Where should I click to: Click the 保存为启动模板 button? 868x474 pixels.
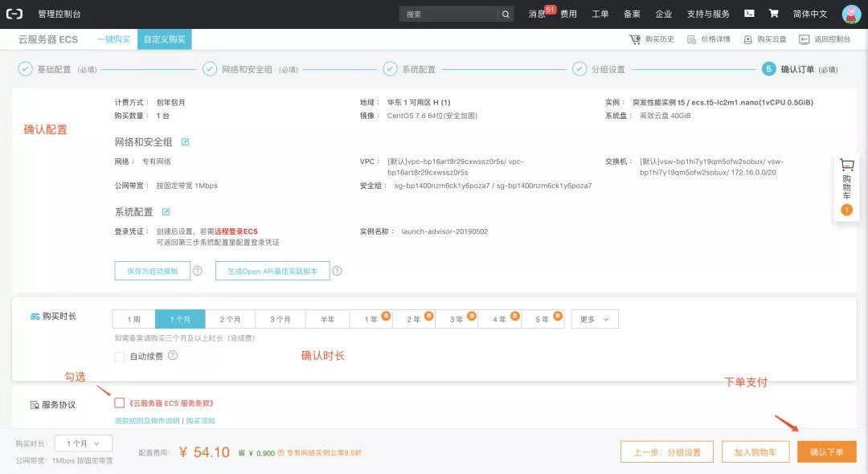tap(152, 271)
